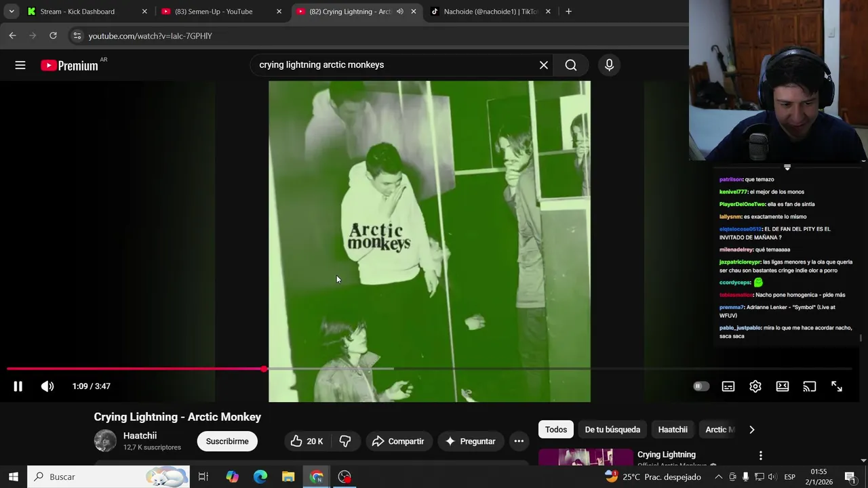Open Task View in taskbar

203,476
